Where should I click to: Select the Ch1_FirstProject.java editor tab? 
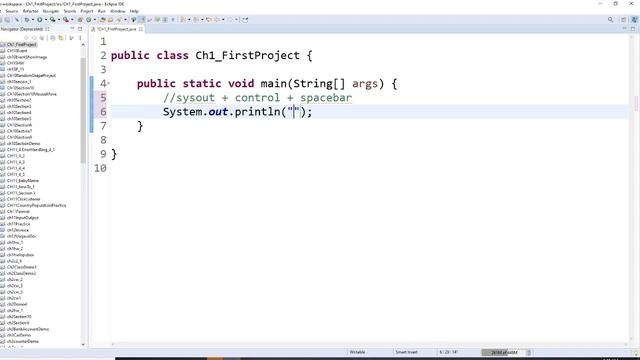click(x=116, y=29)
